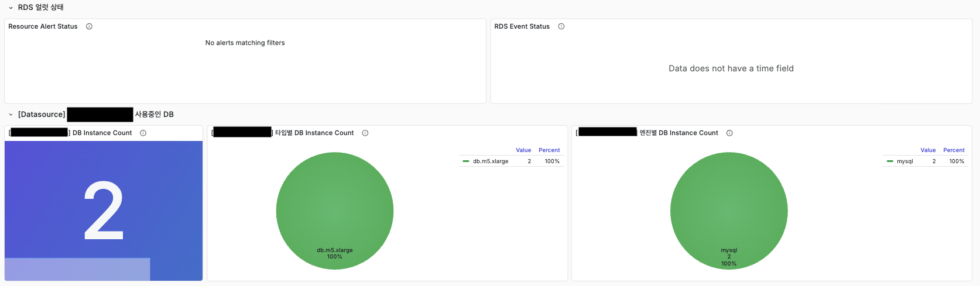Click info icon beside Resource Alert Status
Image resolution: width=980 pixels, height=286 pixels.
click(89, 26)
